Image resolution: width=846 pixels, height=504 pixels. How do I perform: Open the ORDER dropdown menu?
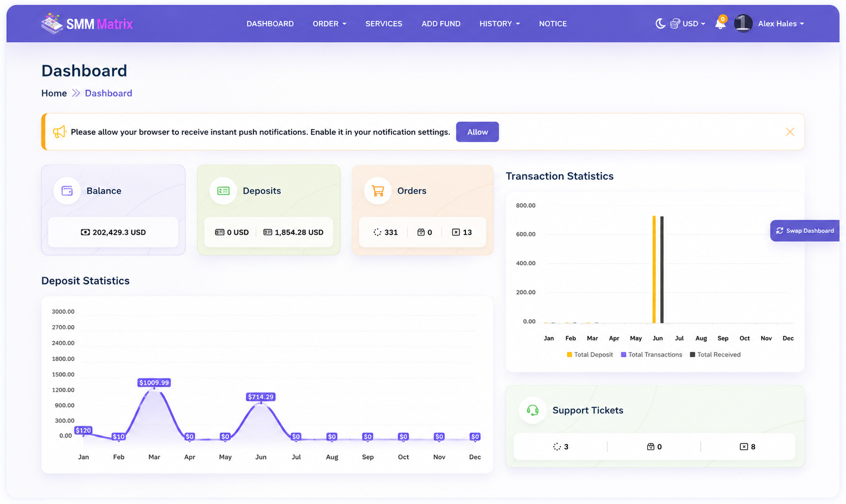(330, 23)
